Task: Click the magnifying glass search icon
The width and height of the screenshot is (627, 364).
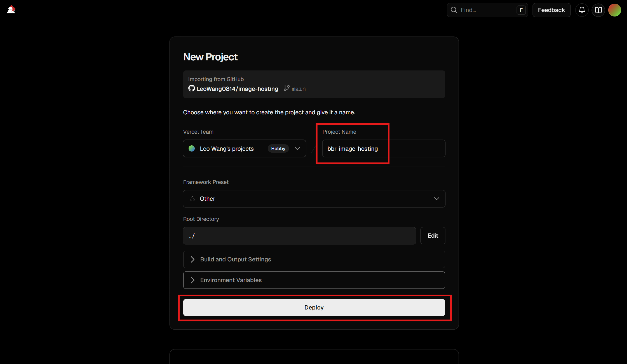Action: 454,10
